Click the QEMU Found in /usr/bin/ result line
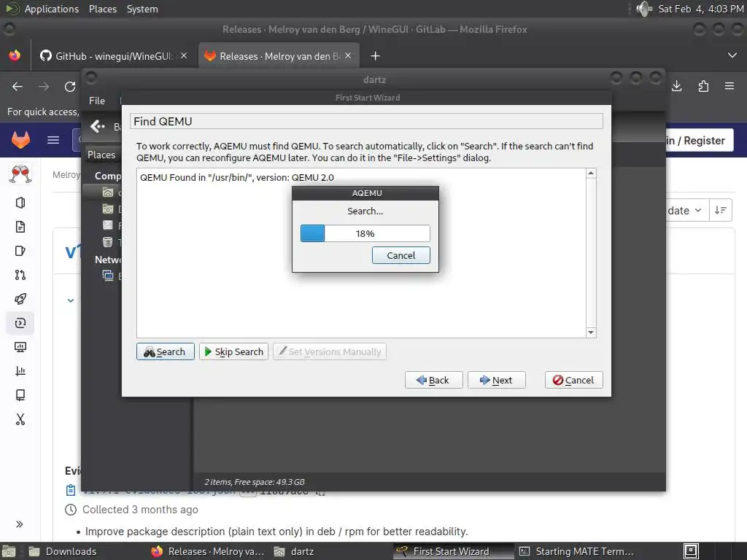 coord(237,177)
